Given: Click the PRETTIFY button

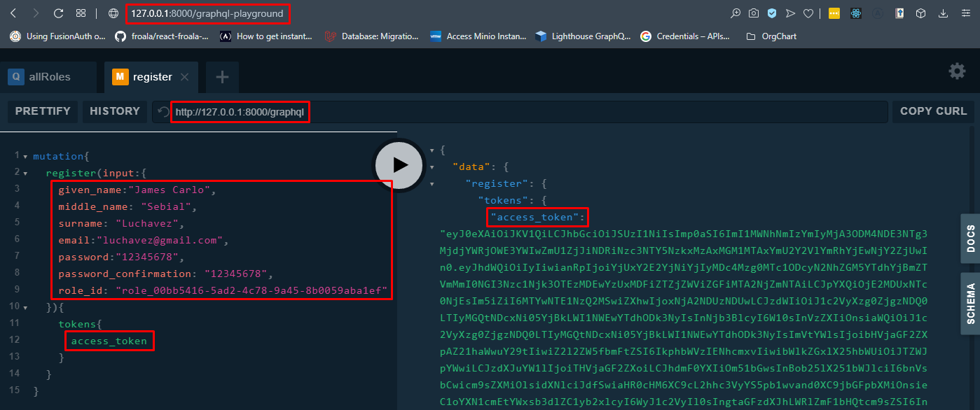Looking at the screenshot, I should point(43,111).
